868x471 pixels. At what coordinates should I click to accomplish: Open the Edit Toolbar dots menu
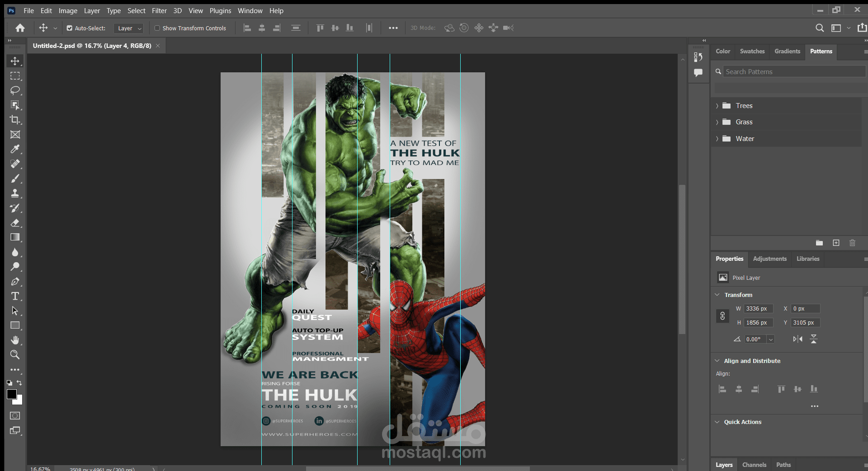point(15,370)
